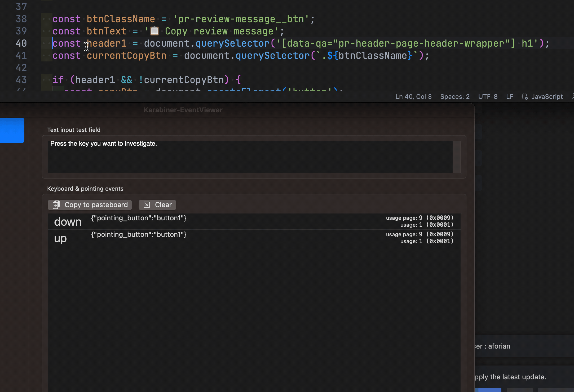The height and width of the screenshot is (392, 574).
Task: Click the Karabiner-EventViewer title bar
Action: (x=183, y=110)
